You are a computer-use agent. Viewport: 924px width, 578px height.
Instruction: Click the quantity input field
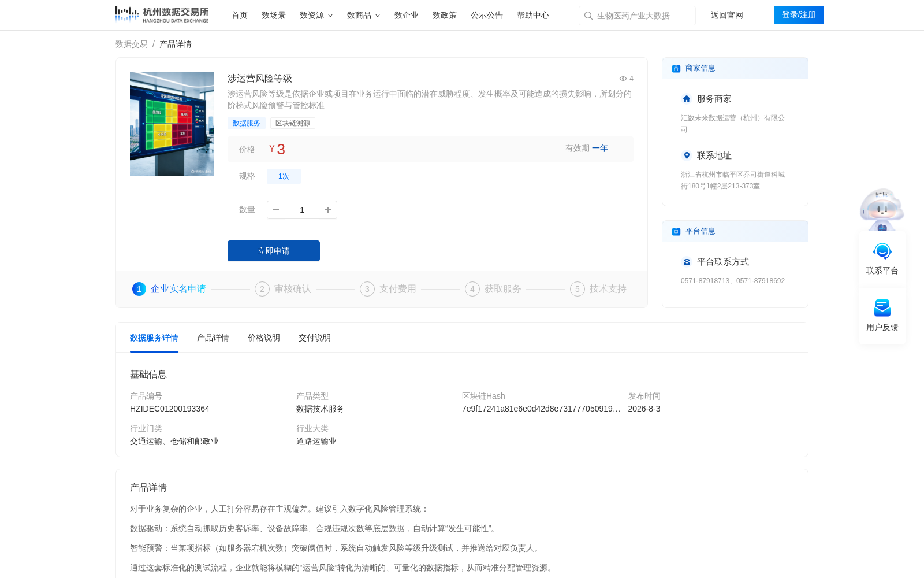302,210
